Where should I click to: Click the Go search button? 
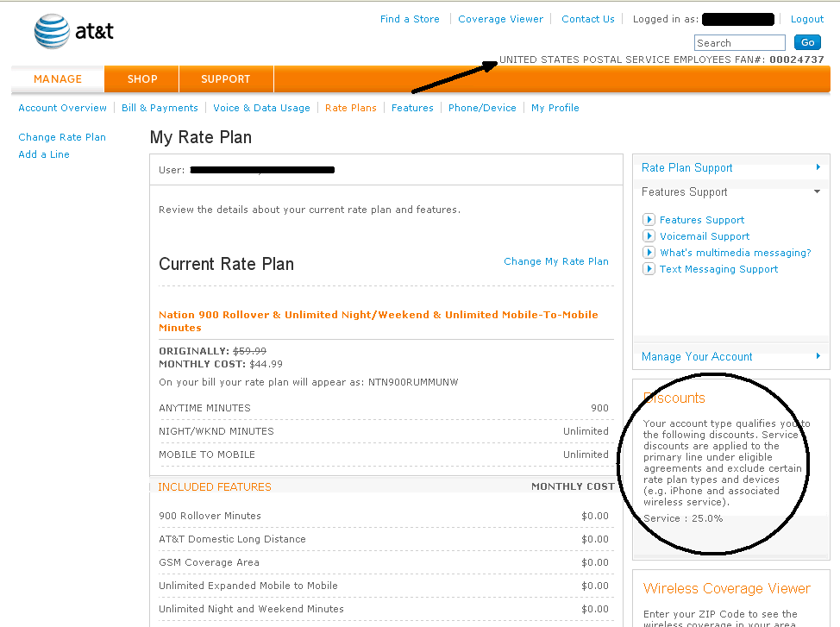coord(807,42)
